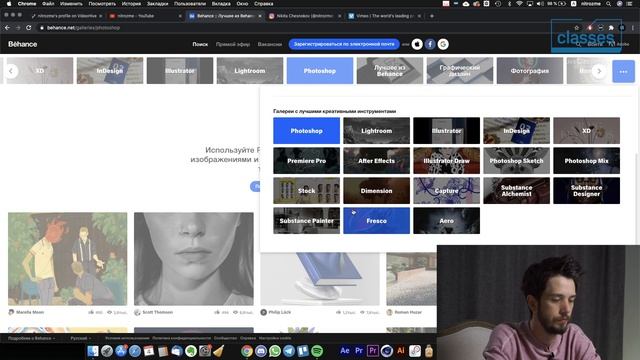Sign up with Google icon
The width and height of the screenshot is (640, 360).
(x=443, y=44)
